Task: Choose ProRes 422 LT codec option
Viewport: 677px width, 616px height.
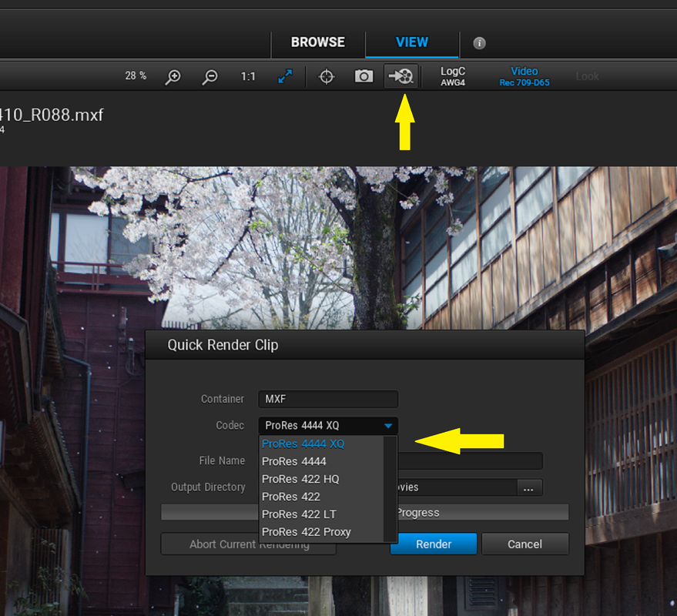Action: point(321,514)
